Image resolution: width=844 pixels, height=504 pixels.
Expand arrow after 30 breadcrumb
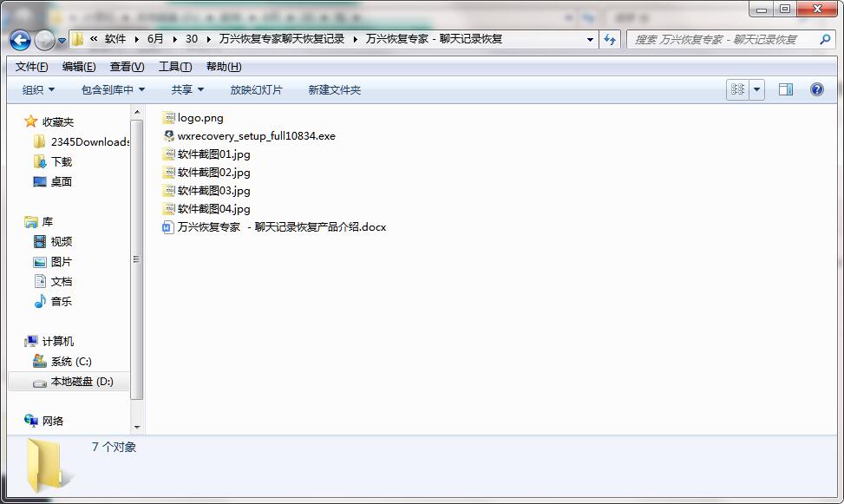point(208,39)
